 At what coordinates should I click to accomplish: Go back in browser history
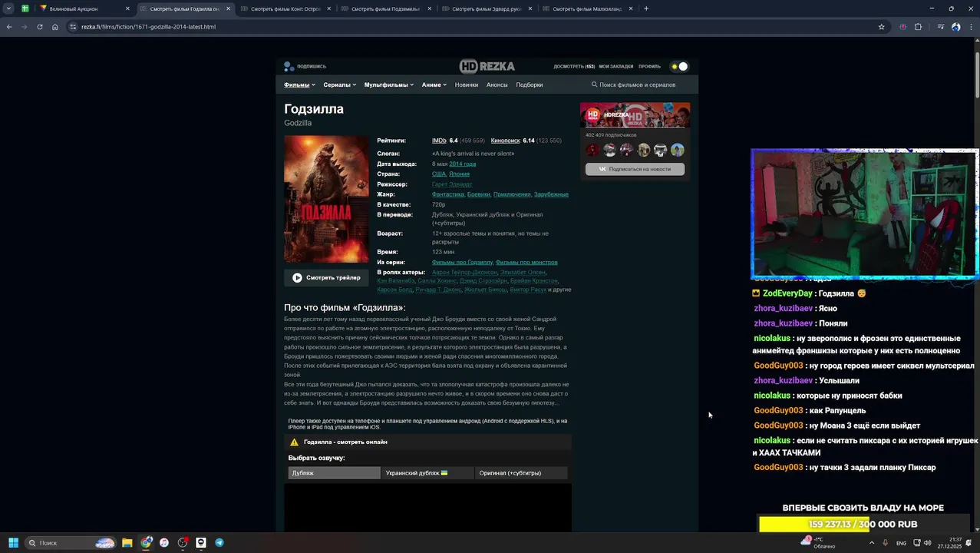[9, 27]
